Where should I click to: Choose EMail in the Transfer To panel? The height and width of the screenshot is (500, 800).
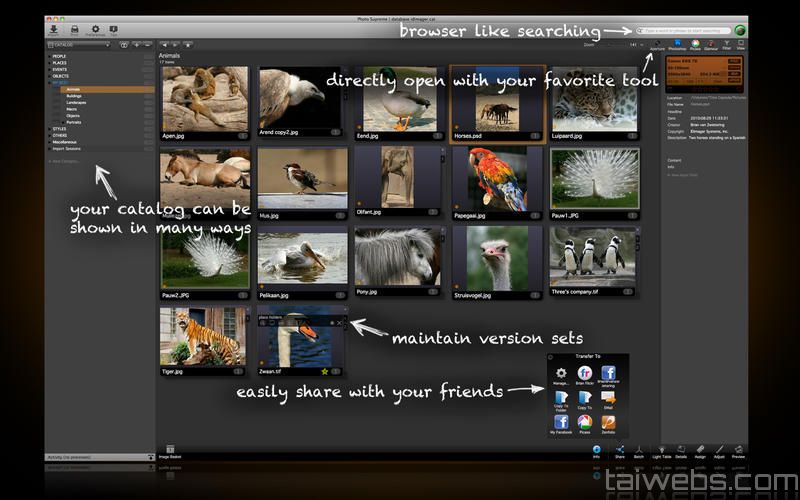point(608,399)
